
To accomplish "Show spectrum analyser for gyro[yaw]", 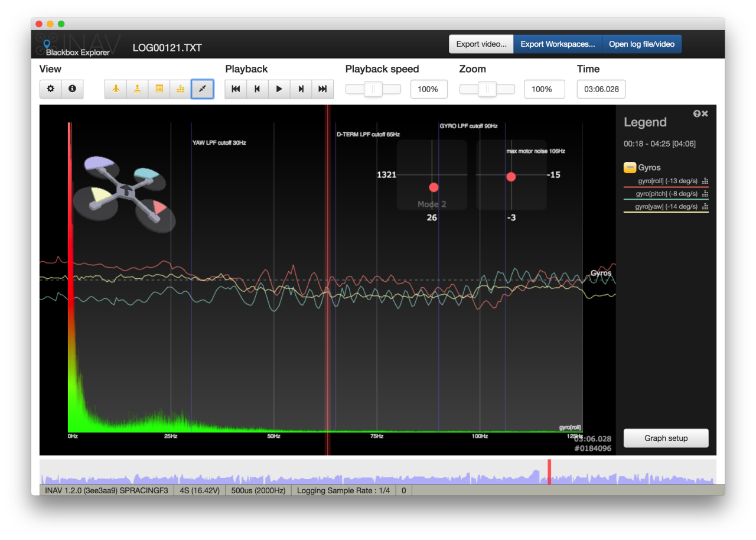I will tap(705, 207).
